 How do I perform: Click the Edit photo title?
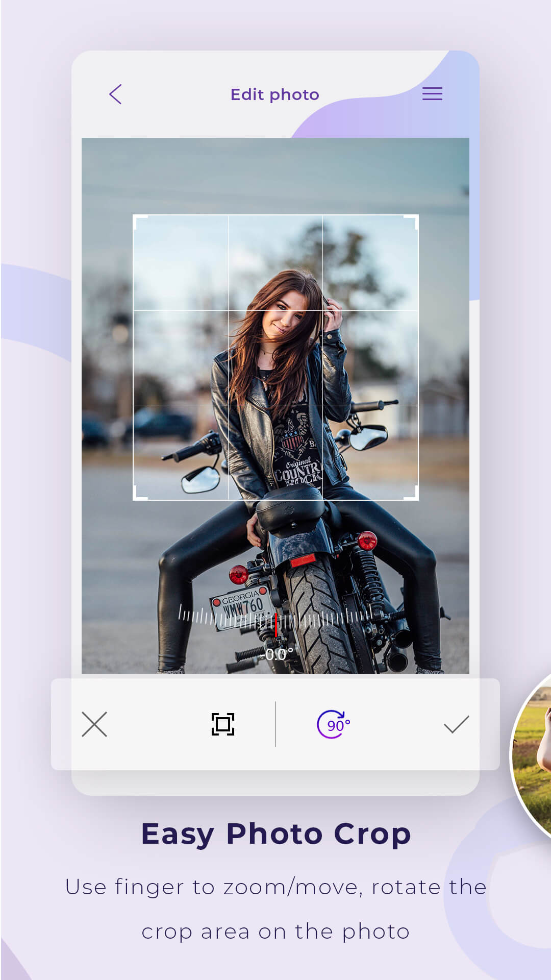coord(275,95)
